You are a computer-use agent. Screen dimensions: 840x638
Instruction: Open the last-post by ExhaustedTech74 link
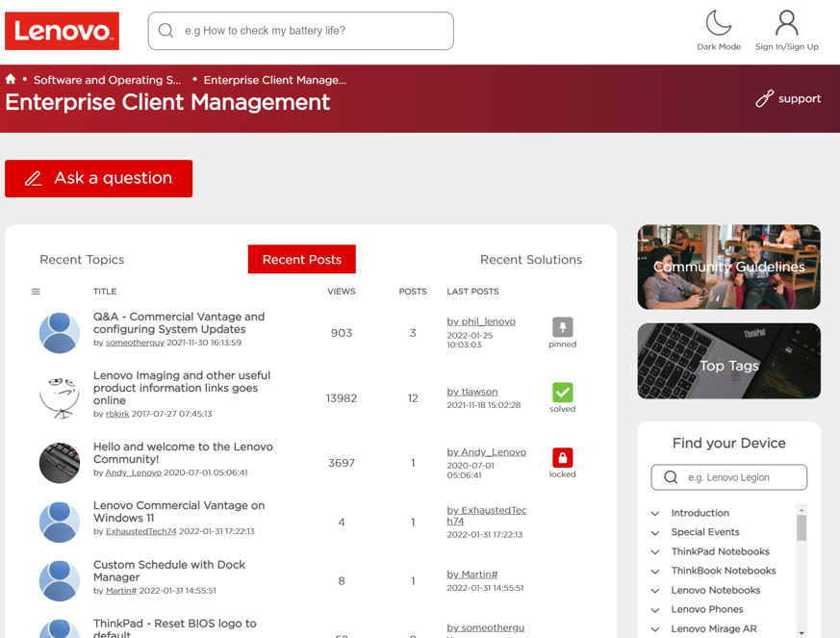[487, 516]
